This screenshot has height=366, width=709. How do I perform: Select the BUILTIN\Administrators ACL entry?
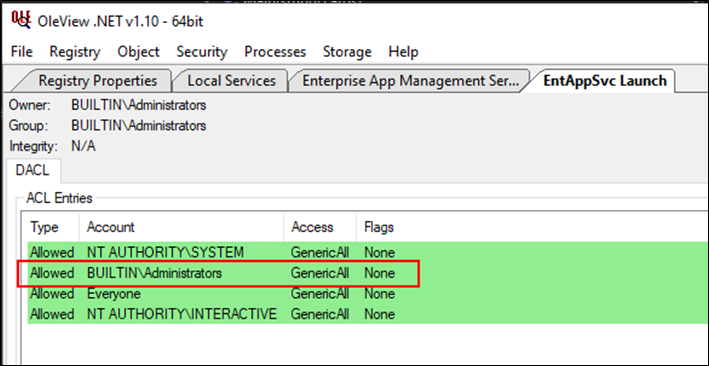pos(368,273)
